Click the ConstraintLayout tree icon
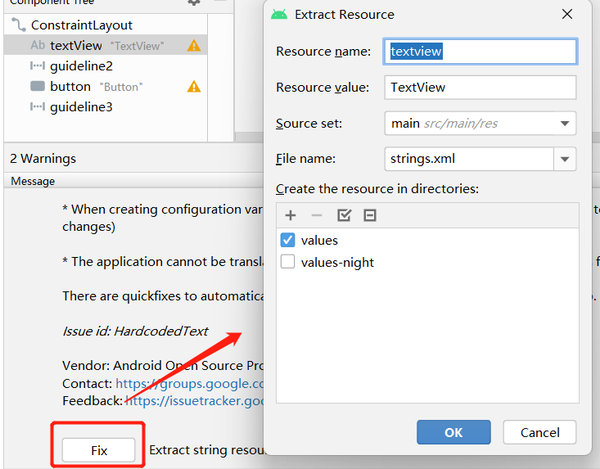This screenshot has height=469, width=600. 19,24
